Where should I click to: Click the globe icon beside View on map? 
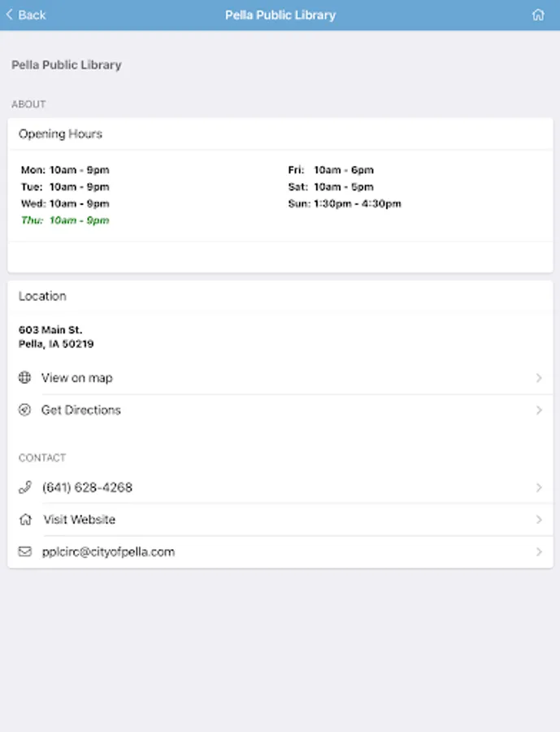[x=25, y=377]
